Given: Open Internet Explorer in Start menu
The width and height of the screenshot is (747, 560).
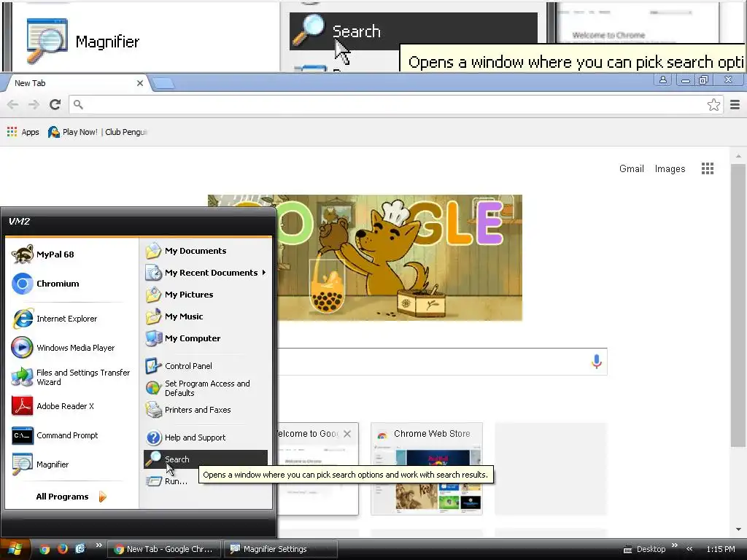Looking at the screenshot, I should (x=69, y=319).
